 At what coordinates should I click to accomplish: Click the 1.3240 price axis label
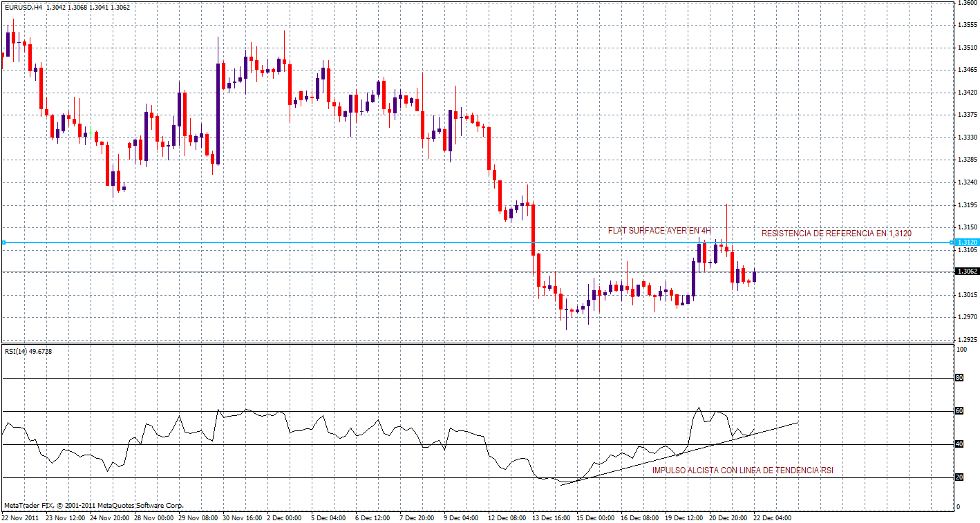point(968,183)
